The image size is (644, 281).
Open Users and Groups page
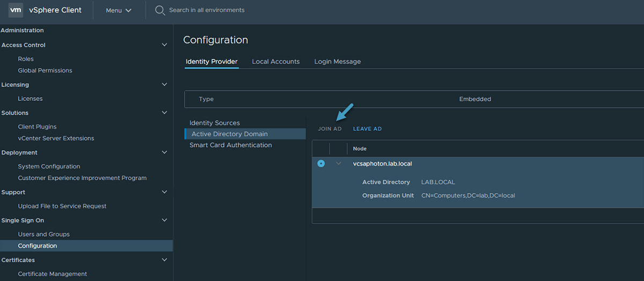click(x=44, y=234)
